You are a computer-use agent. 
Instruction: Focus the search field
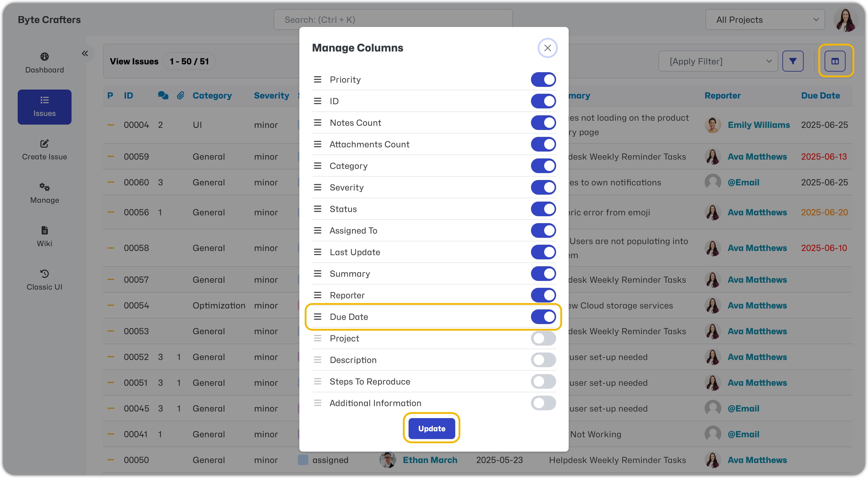click(393, 19)
